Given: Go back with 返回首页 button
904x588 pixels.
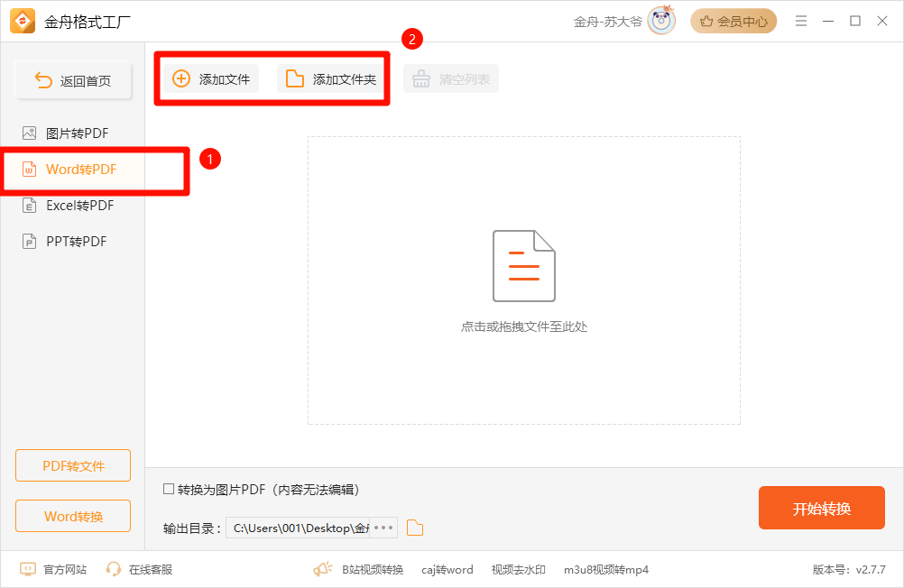Looking at the screenshot, I should click(x=73, y=80).
